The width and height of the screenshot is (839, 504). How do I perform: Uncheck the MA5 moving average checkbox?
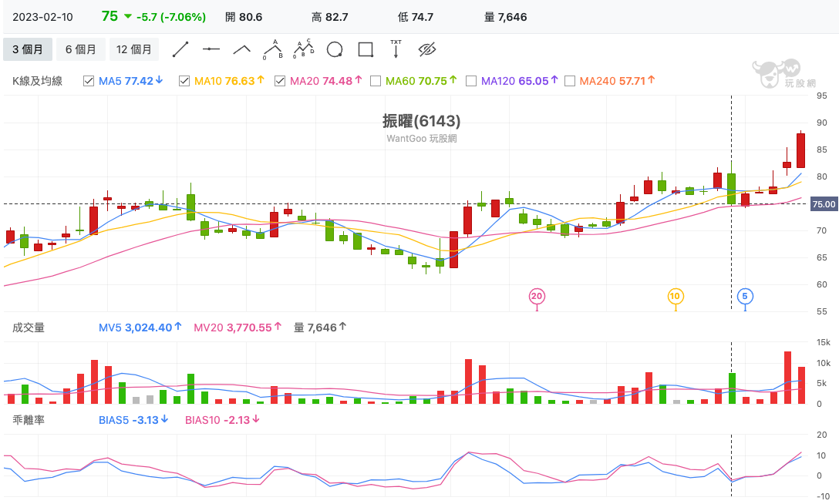point(89,81)
